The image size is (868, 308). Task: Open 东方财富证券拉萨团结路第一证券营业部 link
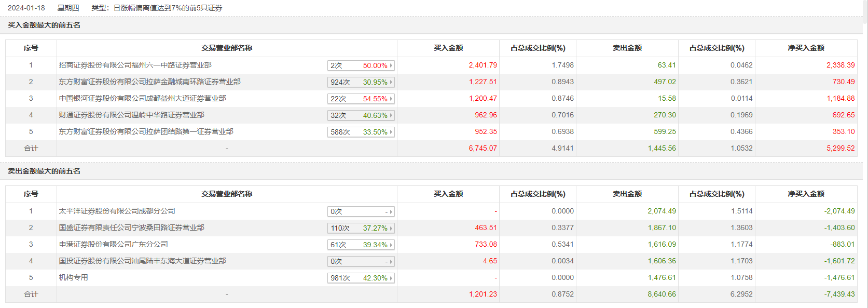[146, 131]
